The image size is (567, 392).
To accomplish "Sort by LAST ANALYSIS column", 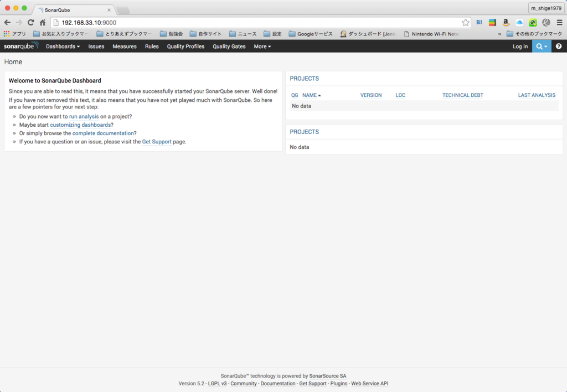I will 537,95.
